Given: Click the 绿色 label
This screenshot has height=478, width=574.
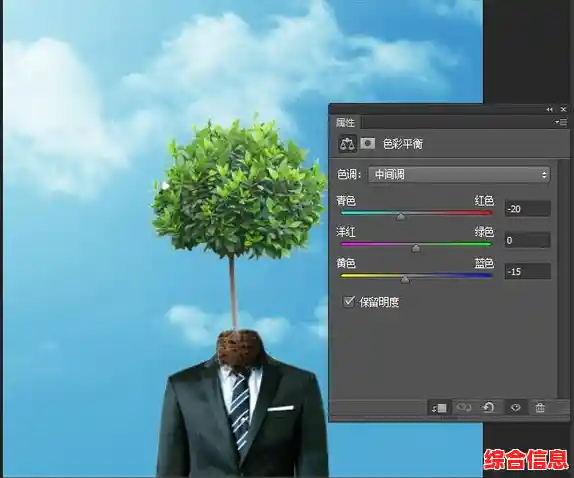Looking at the screenshot, I should pyautogui.click(x=484, y=232).
